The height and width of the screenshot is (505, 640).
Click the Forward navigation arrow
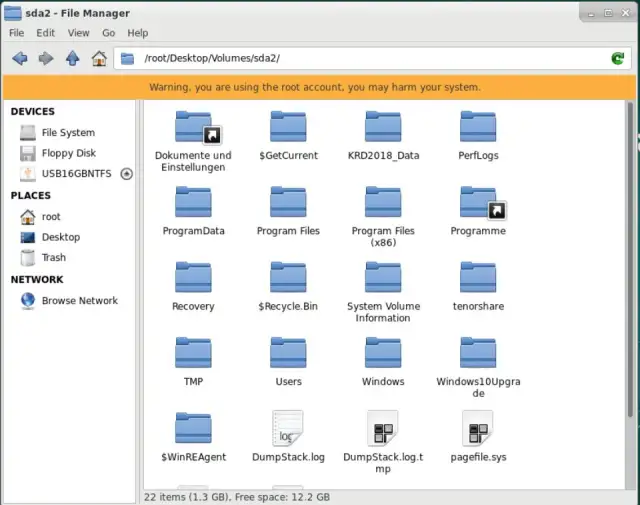46,59
